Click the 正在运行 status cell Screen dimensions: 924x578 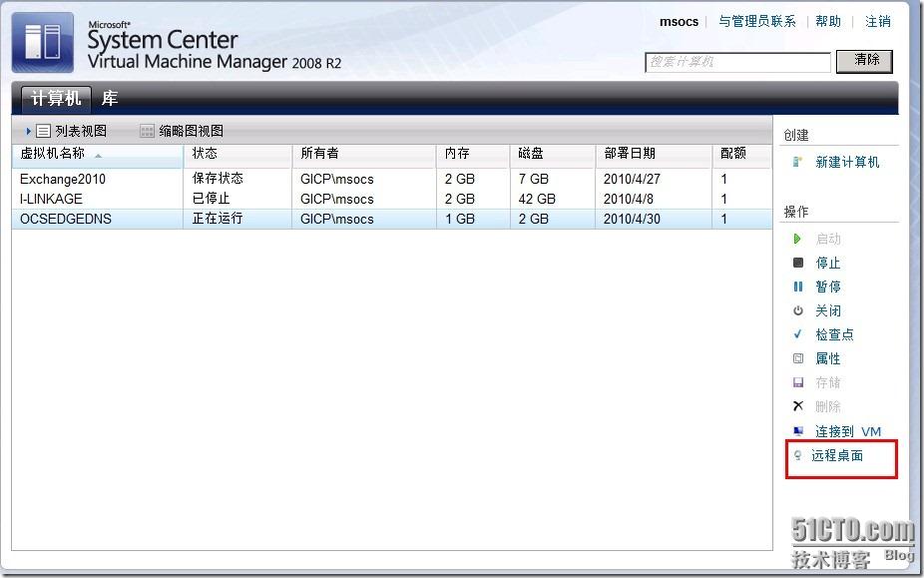(218, 219)
